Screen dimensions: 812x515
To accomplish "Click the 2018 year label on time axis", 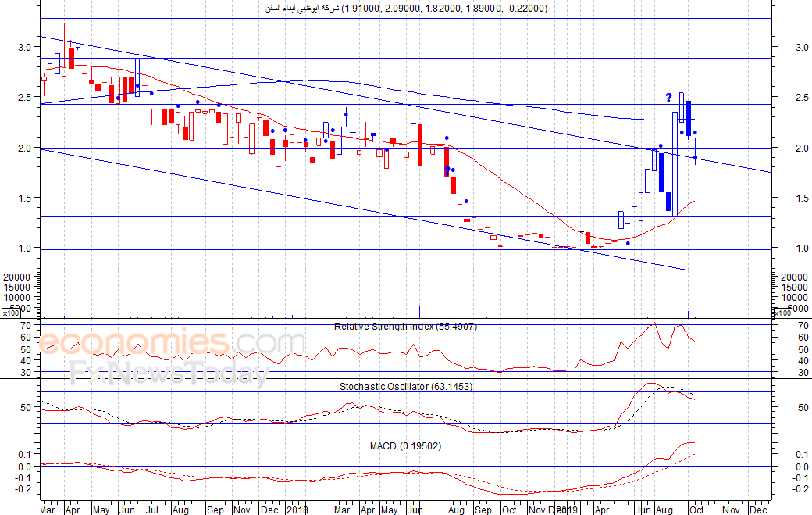I will [x=296, y=510].
